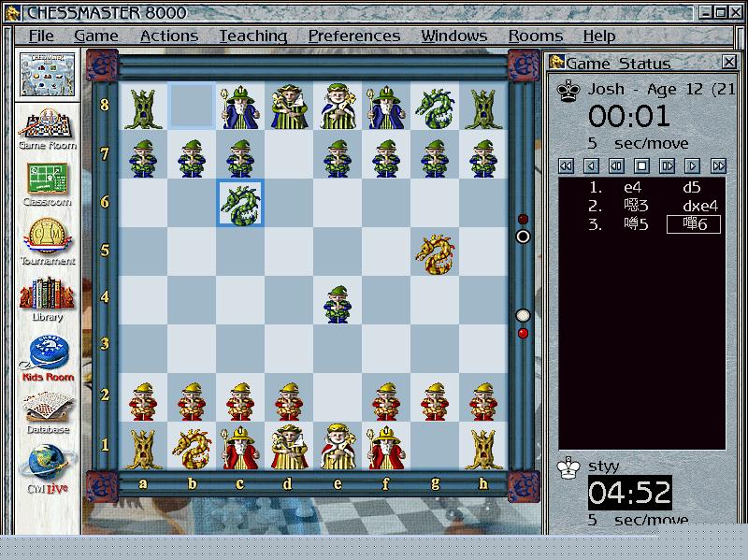The height and width of the screenshot is (560, 748).
Task: Step forward one move
Action: click(x=667, y=166)
